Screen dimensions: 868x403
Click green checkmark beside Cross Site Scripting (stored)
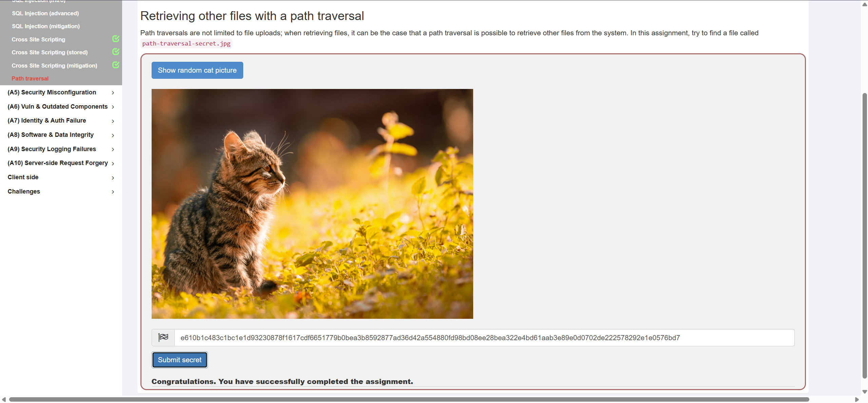116,52
